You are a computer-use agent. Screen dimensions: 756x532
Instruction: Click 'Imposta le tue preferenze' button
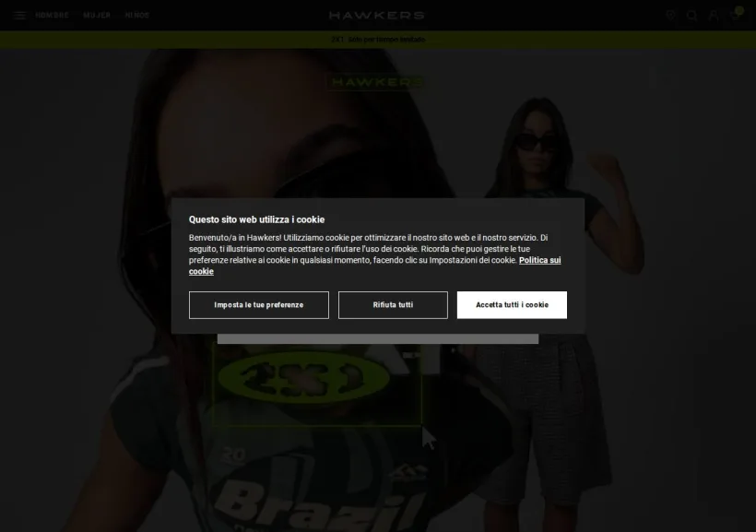tap(259, 305)
